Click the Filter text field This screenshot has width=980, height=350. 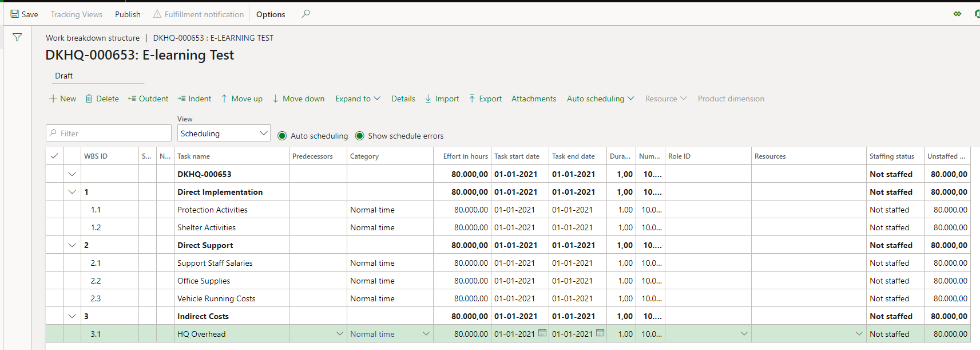click(109, 133)
